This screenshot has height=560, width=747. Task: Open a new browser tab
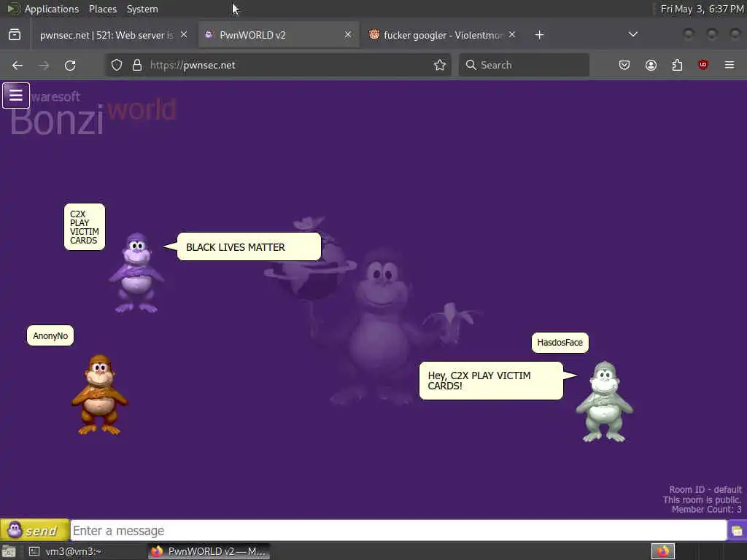pos(539,35)
